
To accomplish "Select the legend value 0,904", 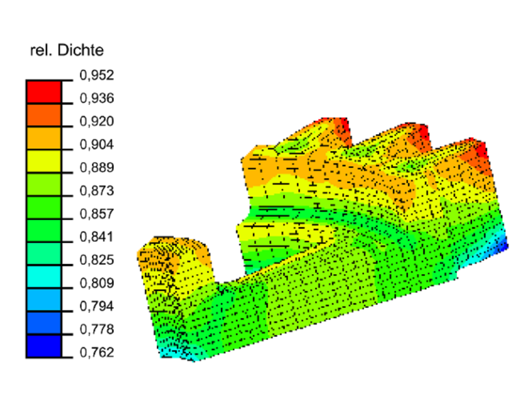I will point(97,144).
